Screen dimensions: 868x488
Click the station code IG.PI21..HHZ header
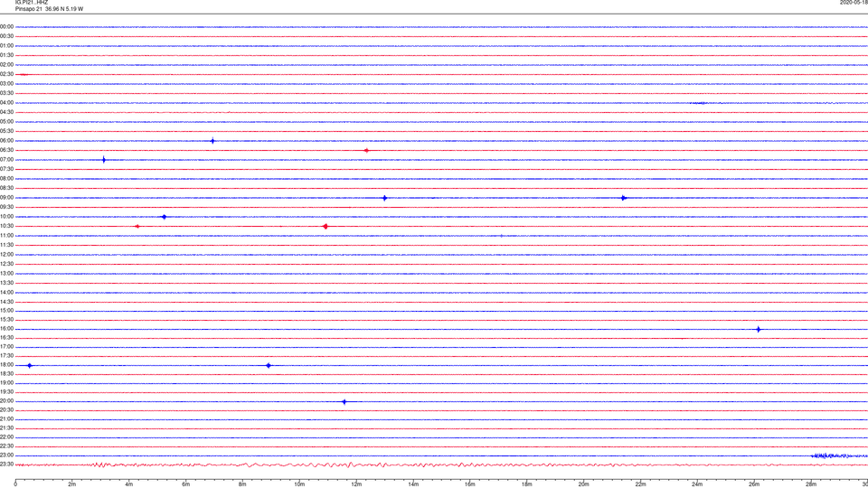[32, 2]
